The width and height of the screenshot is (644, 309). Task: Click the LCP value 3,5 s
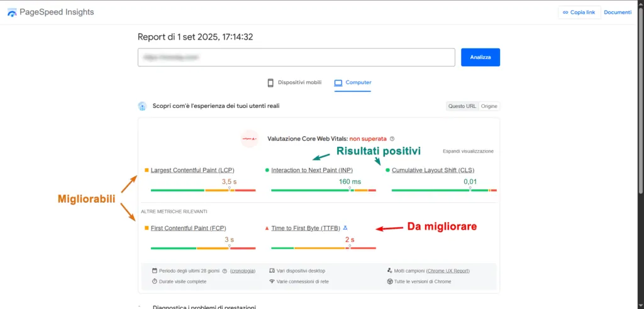click(229, 182)
